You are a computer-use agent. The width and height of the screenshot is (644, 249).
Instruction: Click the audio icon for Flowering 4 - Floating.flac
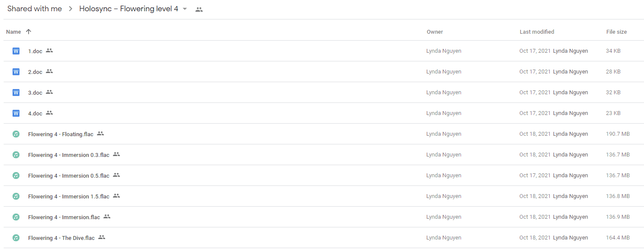click(16, 134)
